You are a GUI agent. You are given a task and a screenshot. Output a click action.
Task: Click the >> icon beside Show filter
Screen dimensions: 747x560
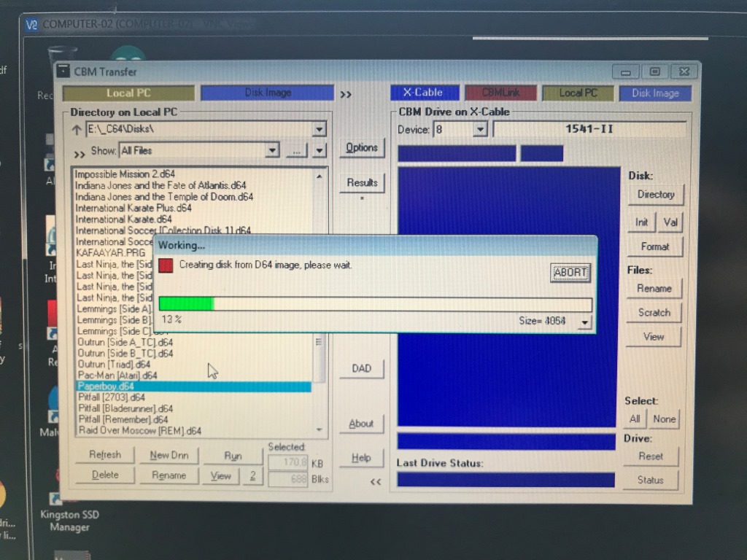(x=79, y=154)
